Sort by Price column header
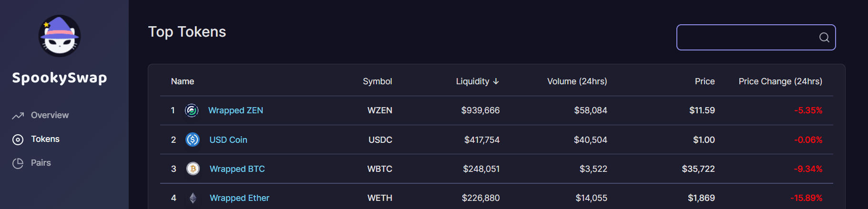The width and height of the screenshot is (868, 209). 705,81
